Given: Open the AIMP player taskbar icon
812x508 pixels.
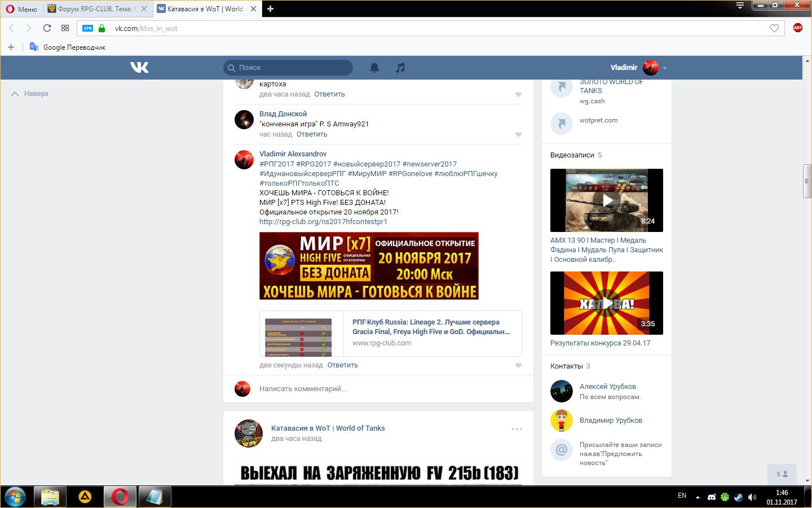Looking at the screenshot, I should (x=85, y=497).
